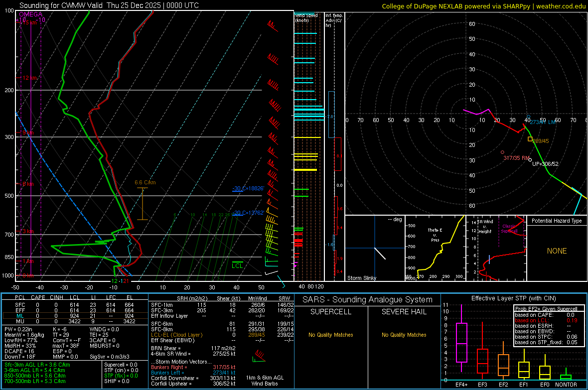Select the MU parcel row
This screenshot has height=390, width=588.
tap(75, 321)
